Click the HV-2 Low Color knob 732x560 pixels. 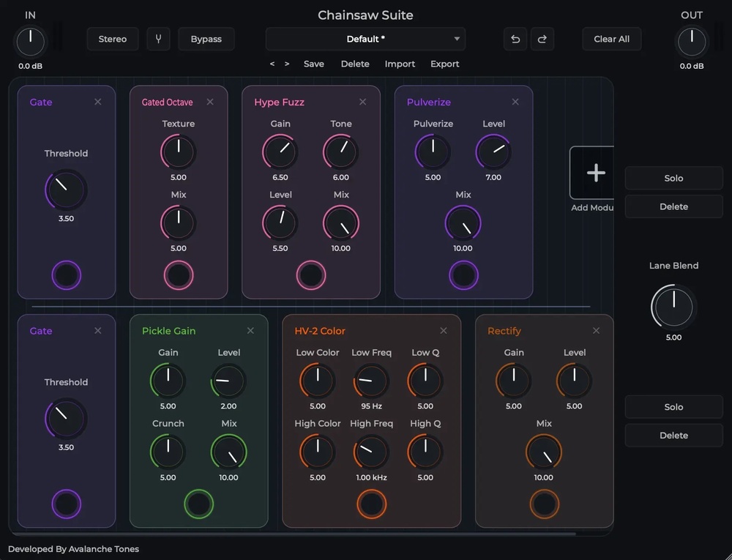[x=318, y=381]
